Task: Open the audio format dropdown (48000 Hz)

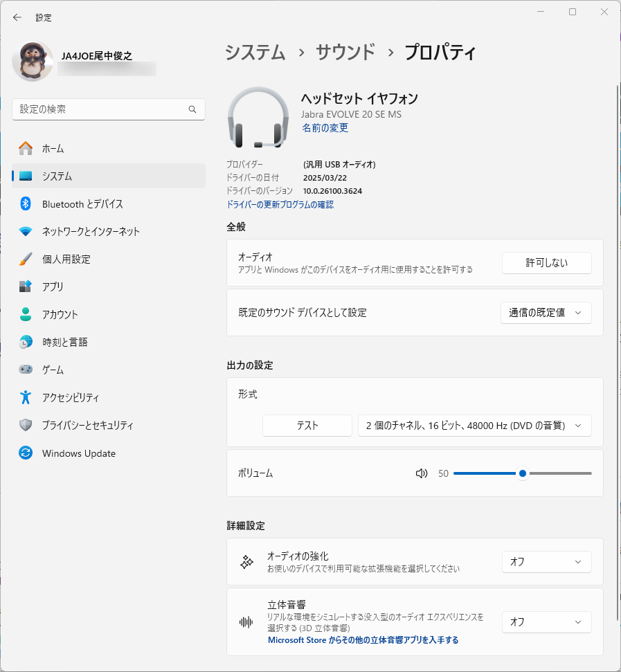Action: click(474, 426)
